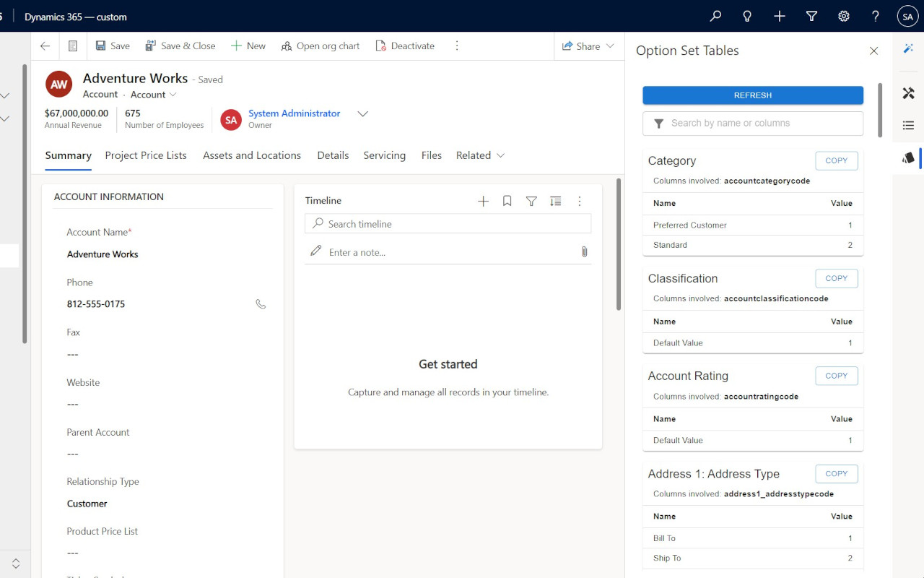
Task: Click the Phone value 812-555-0175
Action: (96, 304)
